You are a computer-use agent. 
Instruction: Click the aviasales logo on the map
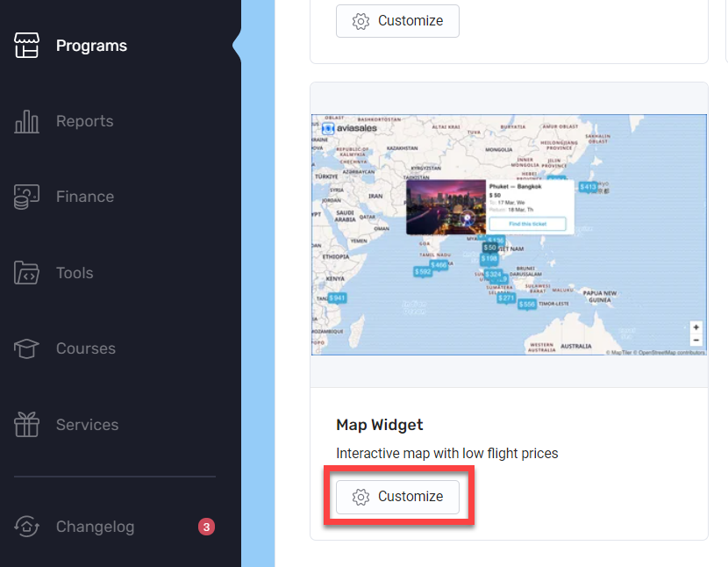click(349, 128)
